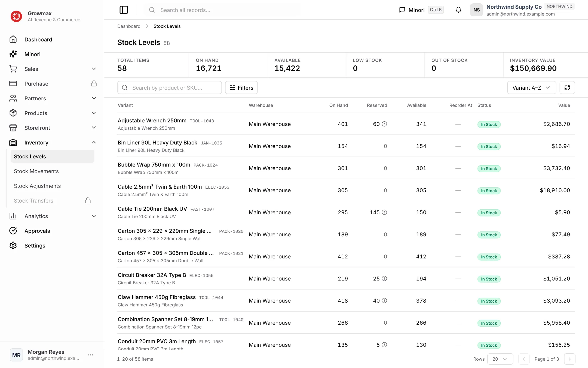588x368 pixels.
Task: Click the Dashboard breadcrumb link
Action: click(129, 26)
